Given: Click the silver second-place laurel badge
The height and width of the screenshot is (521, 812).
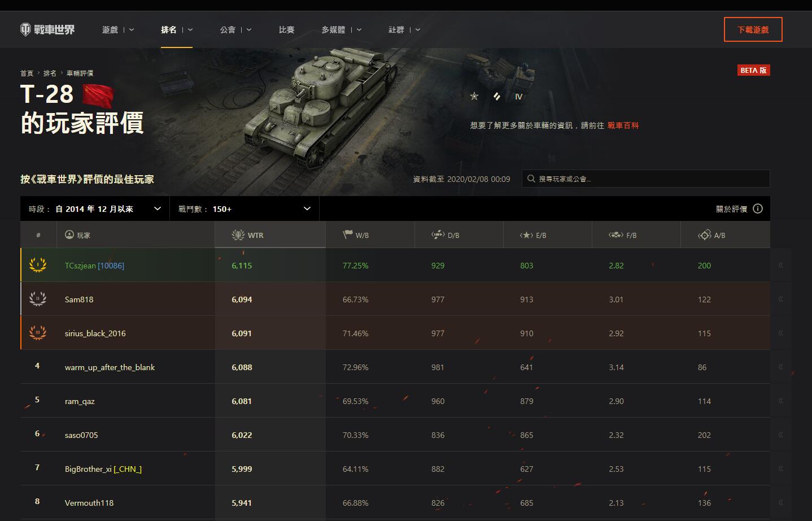Looking at the screenshot, I should (38, 299).
